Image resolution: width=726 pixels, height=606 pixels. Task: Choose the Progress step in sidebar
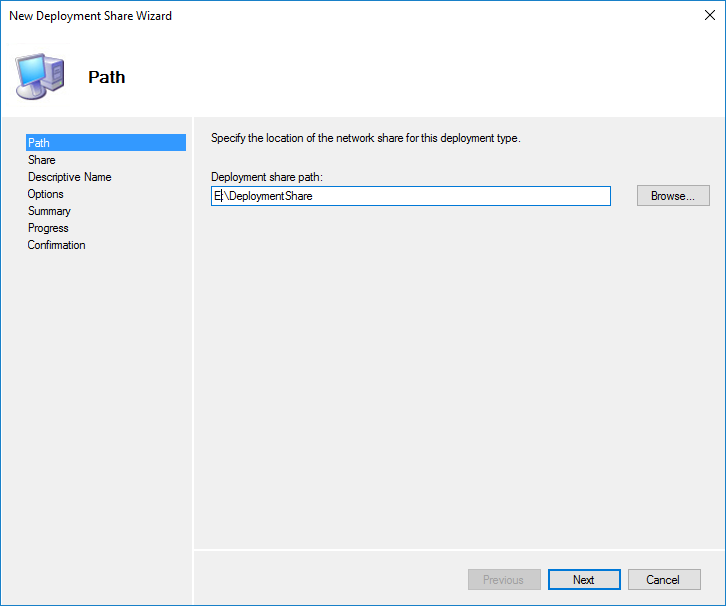pos(48,228)
